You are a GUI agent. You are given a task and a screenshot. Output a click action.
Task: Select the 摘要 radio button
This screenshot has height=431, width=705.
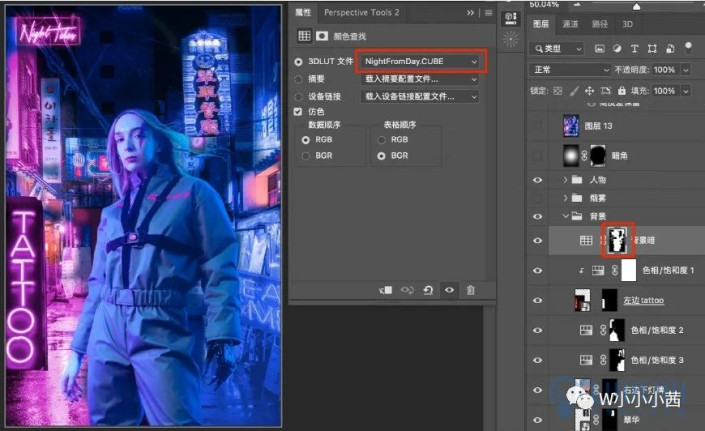point(298,79)
